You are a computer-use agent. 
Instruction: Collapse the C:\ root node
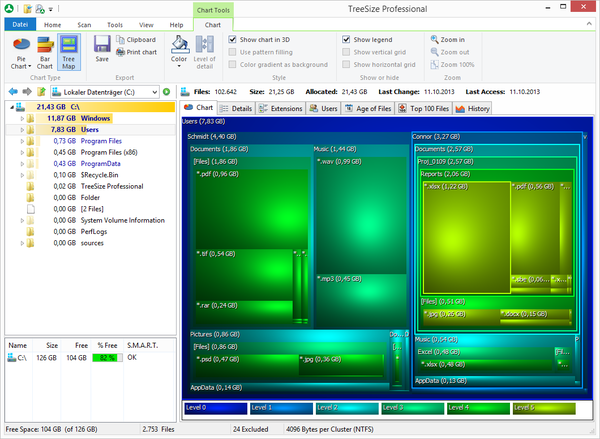click(x=12, y=107)
